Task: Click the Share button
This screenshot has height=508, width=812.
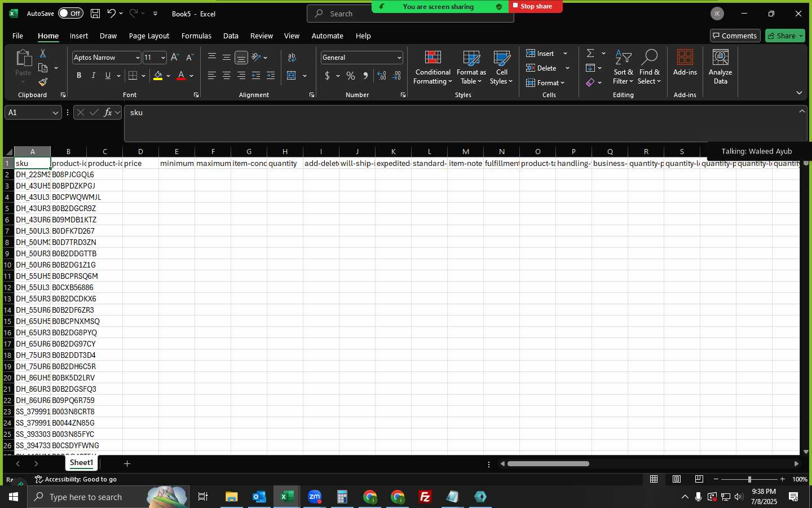Action: click(785, 36)
